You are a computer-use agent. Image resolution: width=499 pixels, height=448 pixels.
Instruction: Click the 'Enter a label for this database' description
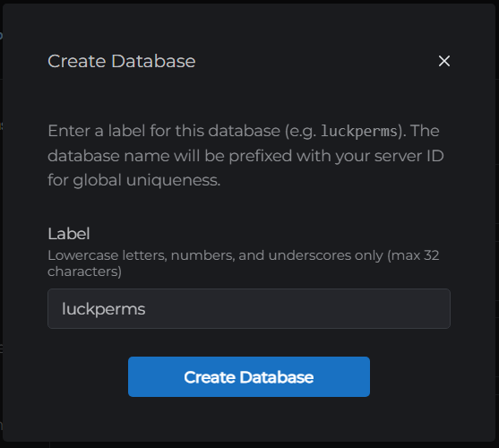coord(245,155)
